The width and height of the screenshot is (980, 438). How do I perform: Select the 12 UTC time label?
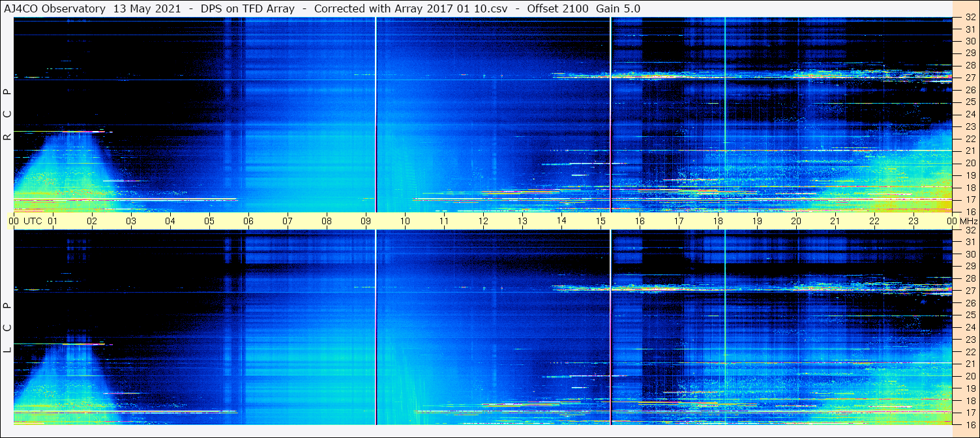tap(483, 221)
